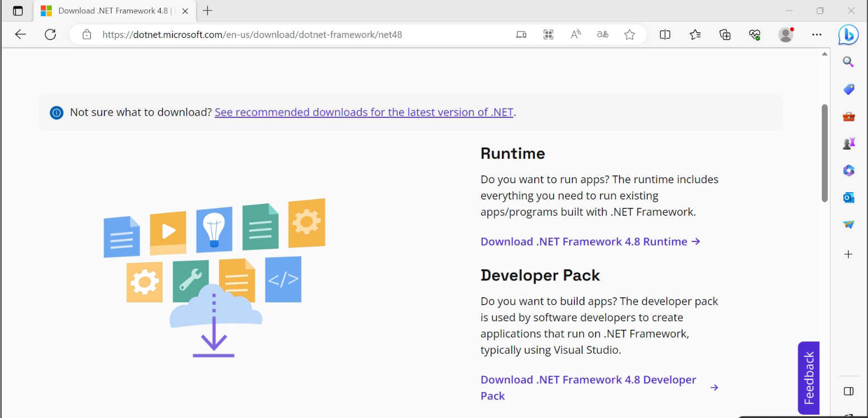Screen dimensions: 868x418
Task: Click the Translate page icon
Action: (x=602, y=35)
